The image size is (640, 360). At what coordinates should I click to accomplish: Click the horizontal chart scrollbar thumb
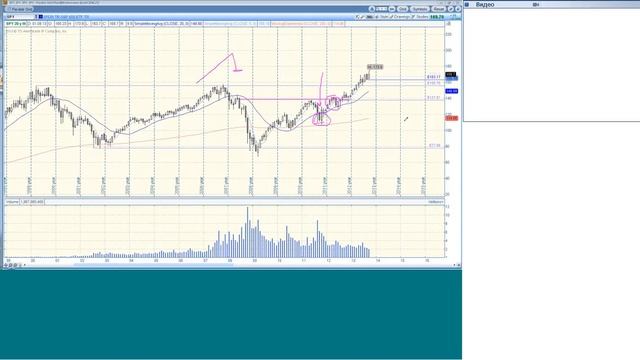point(153,265)
